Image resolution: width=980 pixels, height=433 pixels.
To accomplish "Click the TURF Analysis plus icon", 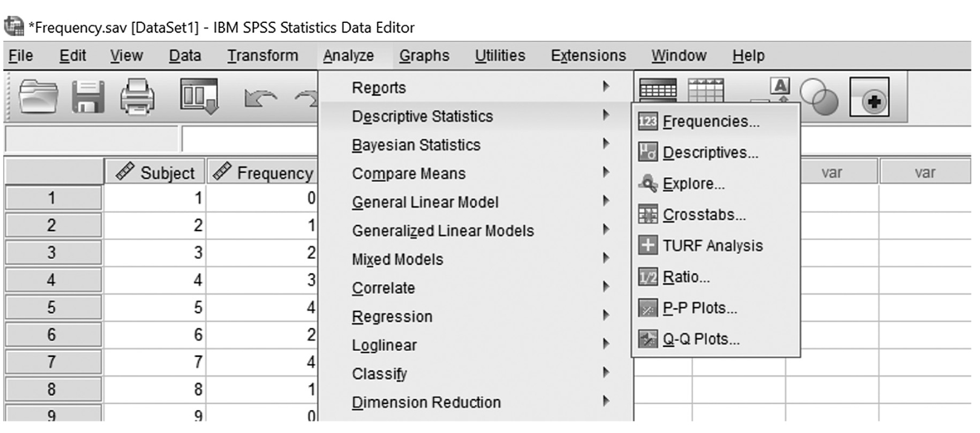I will point(648,246).
